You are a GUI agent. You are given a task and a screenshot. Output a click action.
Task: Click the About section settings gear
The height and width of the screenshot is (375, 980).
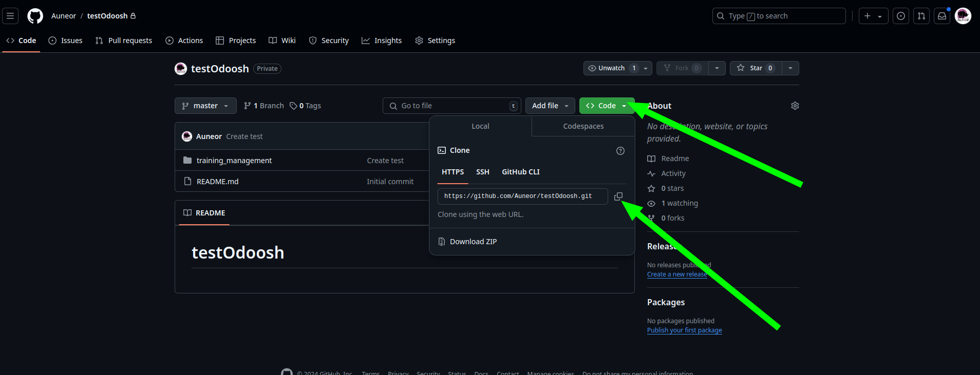point(795,106)
